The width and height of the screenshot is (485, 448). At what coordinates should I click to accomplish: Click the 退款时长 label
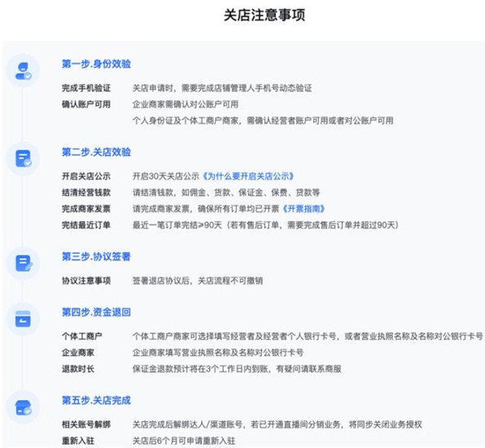coord(78,368)
